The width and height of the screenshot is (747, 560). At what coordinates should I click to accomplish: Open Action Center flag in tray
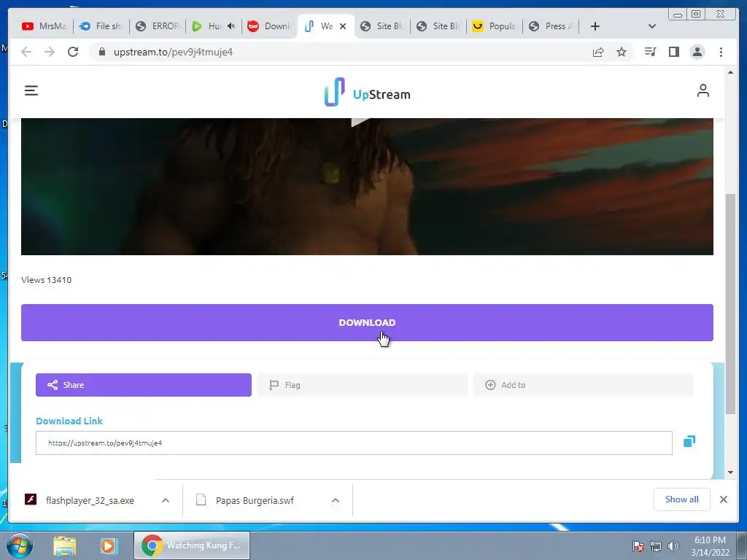[x=638, y=546]
